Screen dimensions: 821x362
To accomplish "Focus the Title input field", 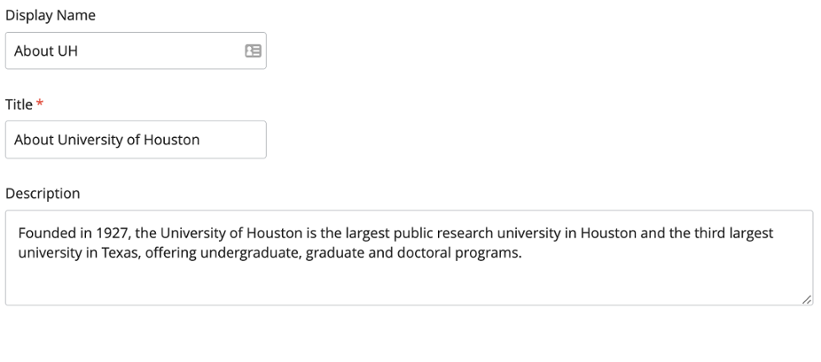I will pos(136,139).
